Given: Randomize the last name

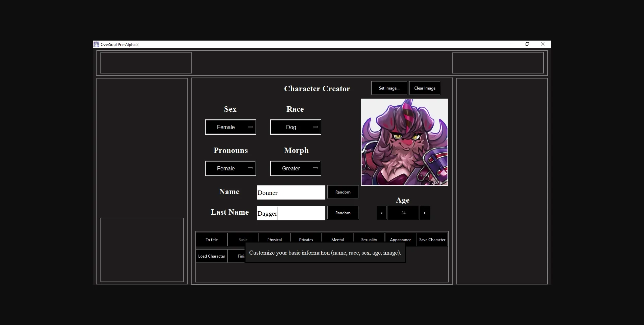Looking at the screenshot, I should pyautogui.click(x=342, y=213).
